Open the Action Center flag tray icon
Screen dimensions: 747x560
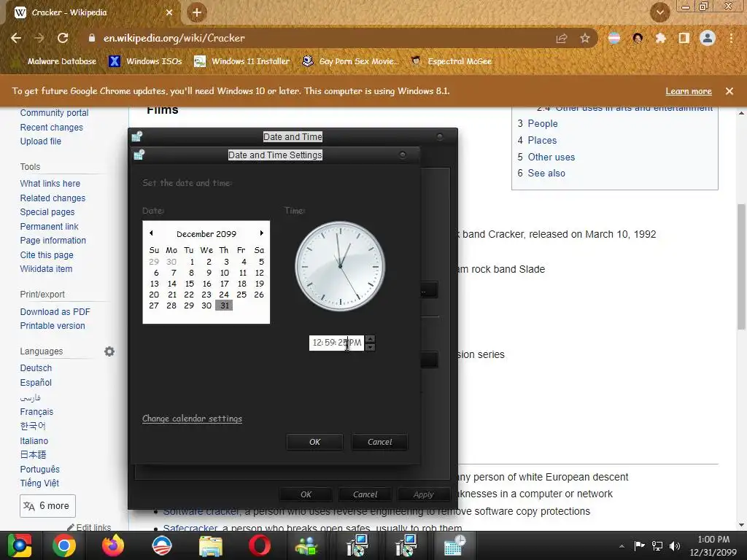[639, 545]
